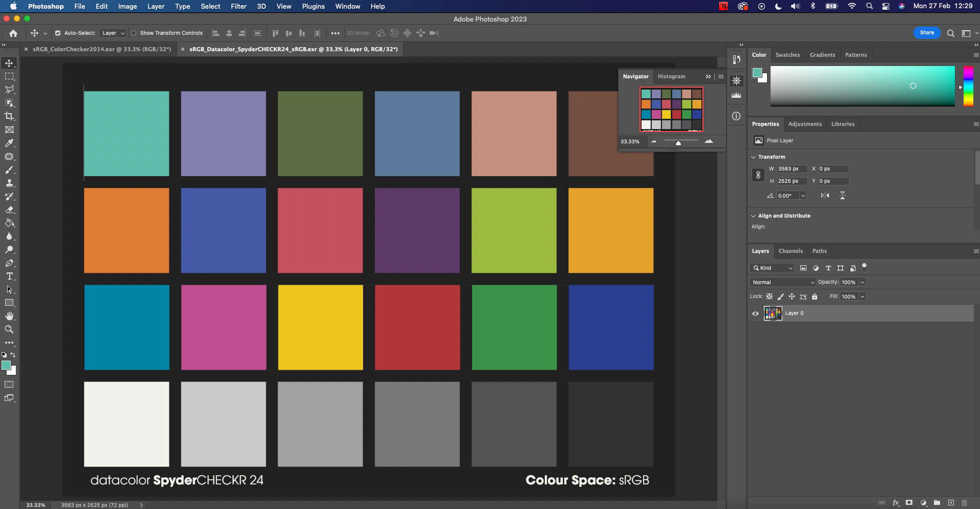This screenshot has height=509, width=980.
Task: Select the Clone Stamp tool
Action: [x=9, y=183]
